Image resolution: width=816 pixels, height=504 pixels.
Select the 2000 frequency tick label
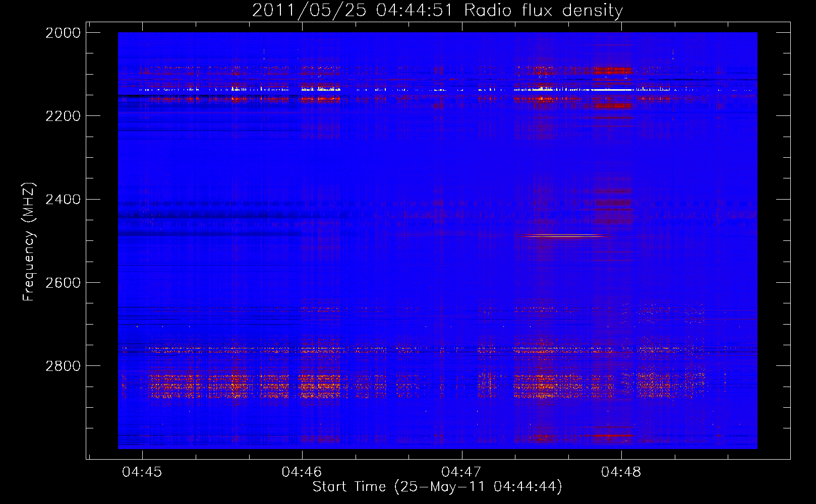point(63,33)
